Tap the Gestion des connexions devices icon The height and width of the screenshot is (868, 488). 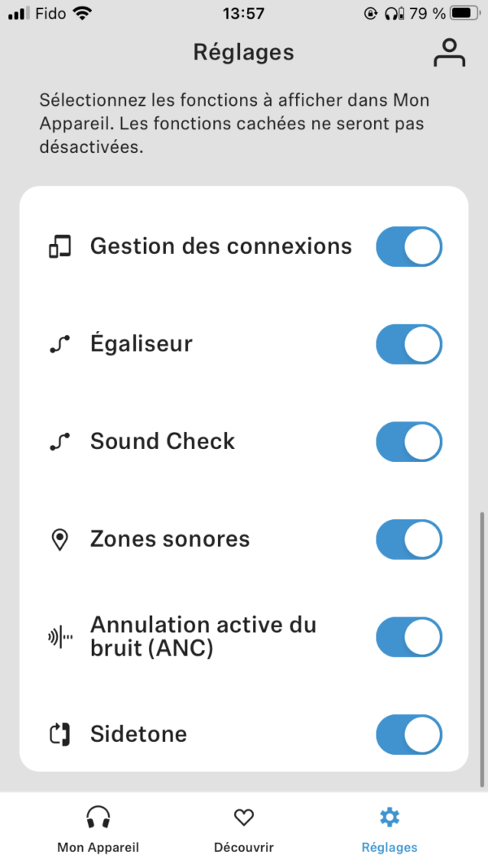coord(59,246)
